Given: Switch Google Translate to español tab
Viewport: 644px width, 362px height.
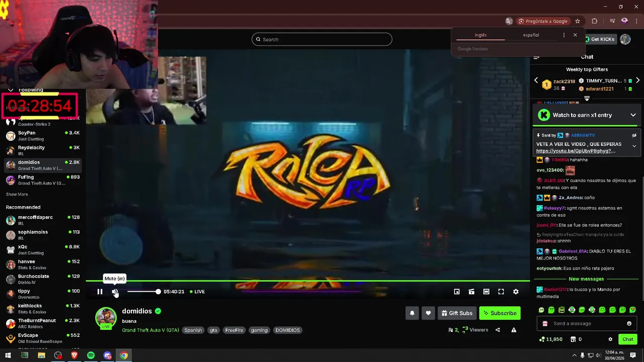Looking at the screenshot, I should click(x=531, y=35).
